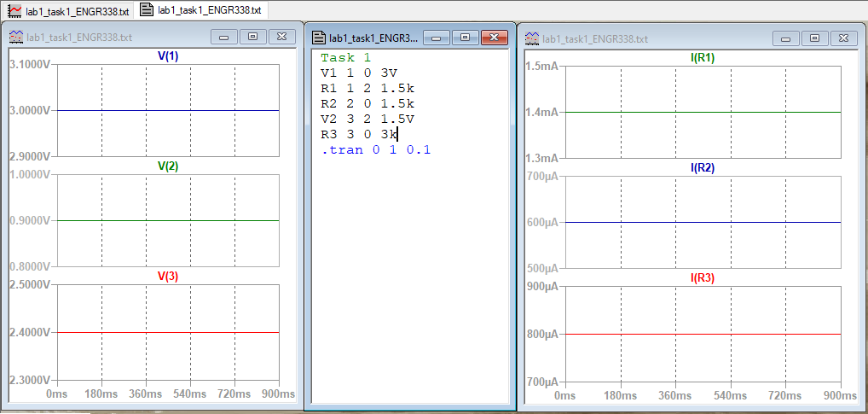The height and width of the screenshot is (414, 868).
Task: Click the 3.0000V axis label in V(1) pane
Action: click(x=29, y=111)
